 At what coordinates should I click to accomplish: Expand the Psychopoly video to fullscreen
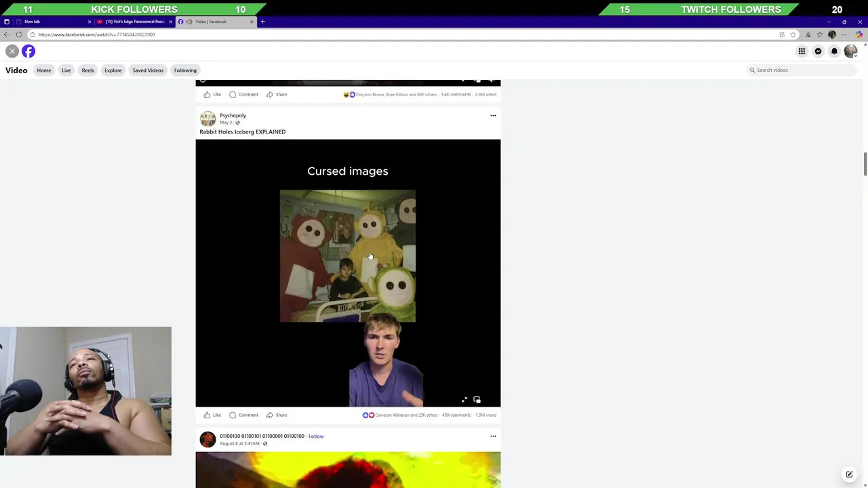click(x=465, y=400)
